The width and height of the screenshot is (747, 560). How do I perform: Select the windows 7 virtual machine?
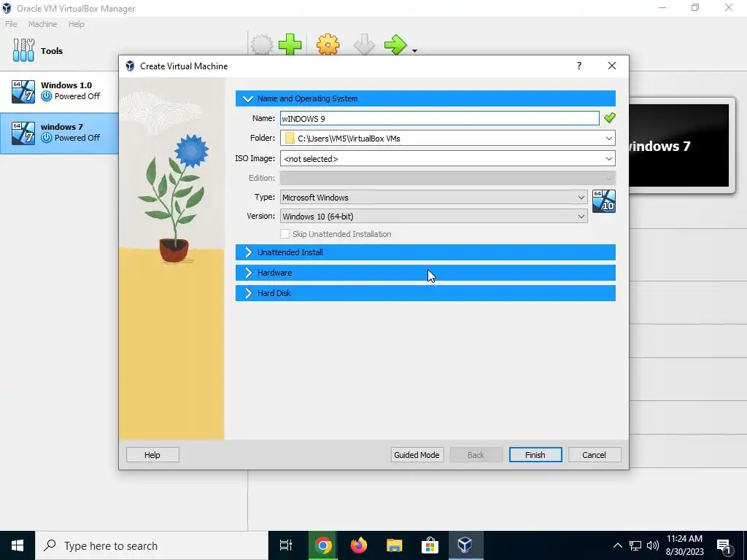pos(59,133)
